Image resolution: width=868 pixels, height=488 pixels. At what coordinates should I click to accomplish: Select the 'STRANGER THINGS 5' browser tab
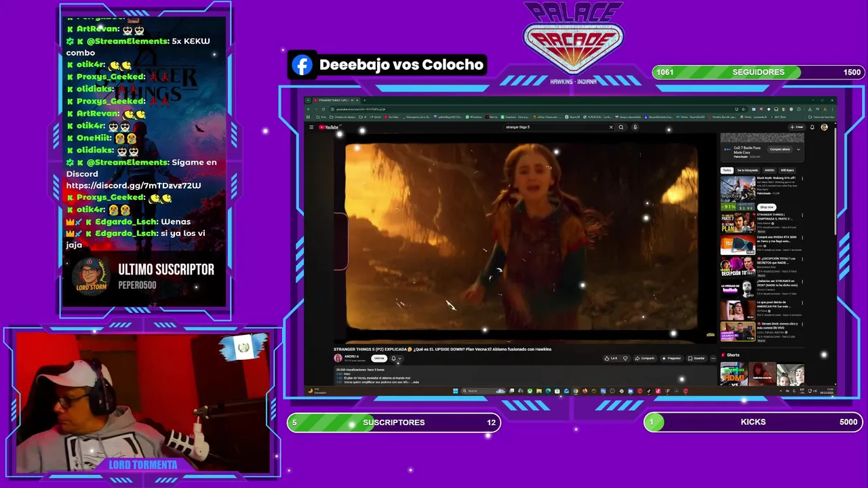[336, 100]
